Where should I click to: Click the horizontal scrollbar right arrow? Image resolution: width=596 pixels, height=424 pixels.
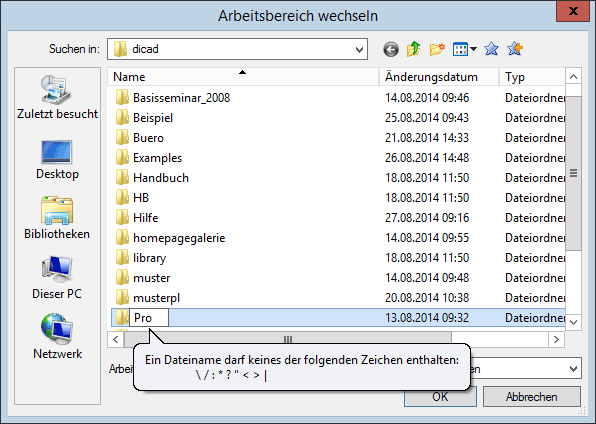pyautogui.click(x=556, y=339)
